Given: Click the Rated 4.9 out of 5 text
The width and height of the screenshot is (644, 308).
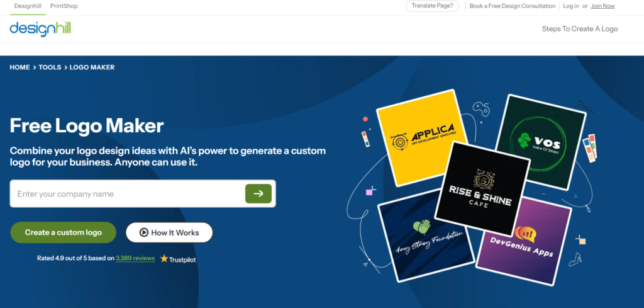Looking at the screenshot, I should click(75, 258).
